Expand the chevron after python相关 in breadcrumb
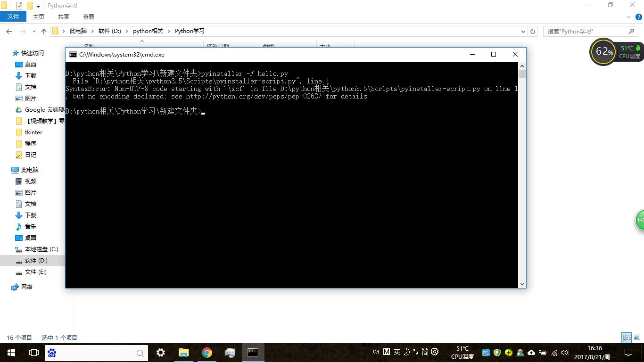Screen dimensions: 644x362 click(x=169, y=31)
